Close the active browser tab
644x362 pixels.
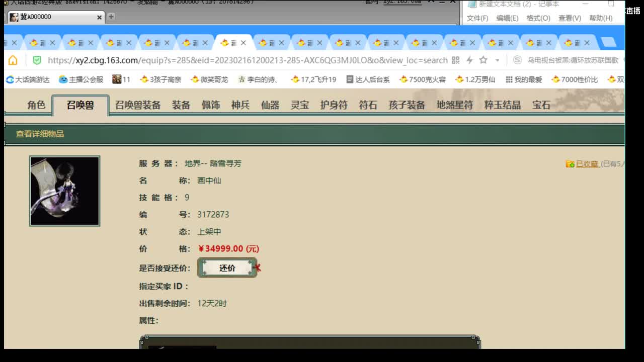pyautogui.click(x=244, y=43)
